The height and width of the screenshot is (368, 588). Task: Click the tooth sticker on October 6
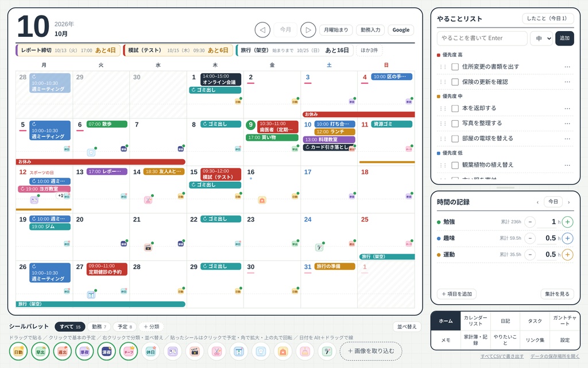pyautogui.click(x=91, y=152)
